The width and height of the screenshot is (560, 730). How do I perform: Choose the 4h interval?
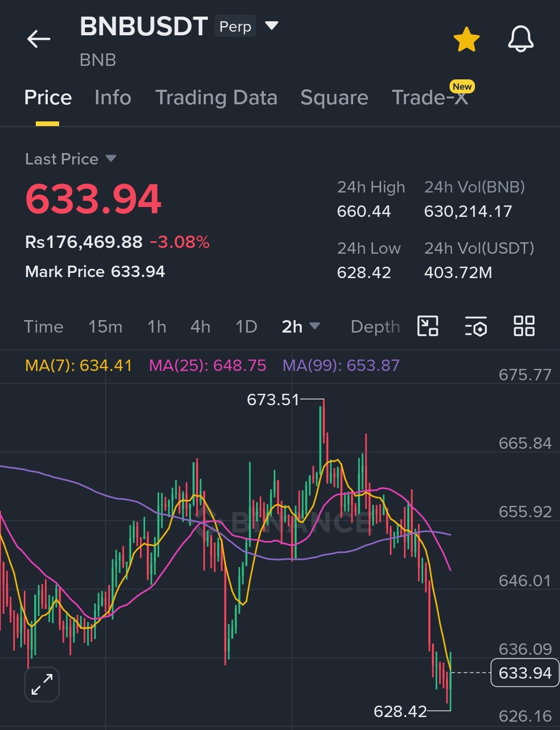(200, 327)
